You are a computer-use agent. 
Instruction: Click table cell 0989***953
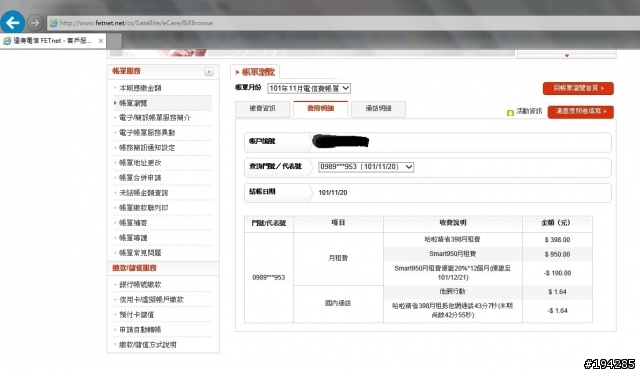(269, 278)
